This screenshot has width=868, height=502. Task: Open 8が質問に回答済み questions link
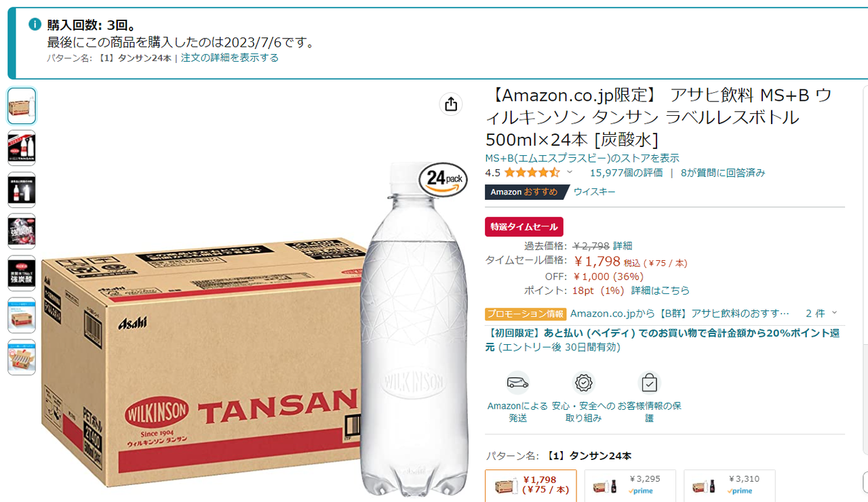point(723,173)
